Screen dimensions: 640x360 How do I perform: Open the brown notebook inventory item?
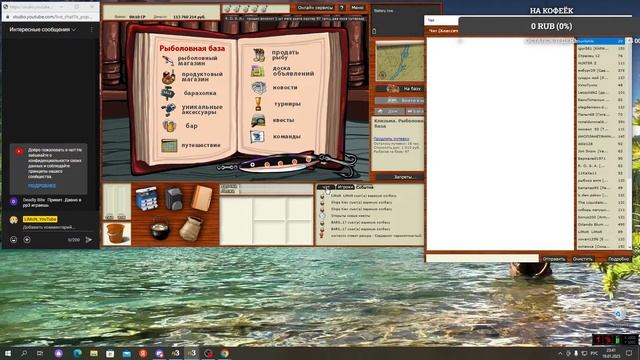pyautogui.click(x=202, y=198)
